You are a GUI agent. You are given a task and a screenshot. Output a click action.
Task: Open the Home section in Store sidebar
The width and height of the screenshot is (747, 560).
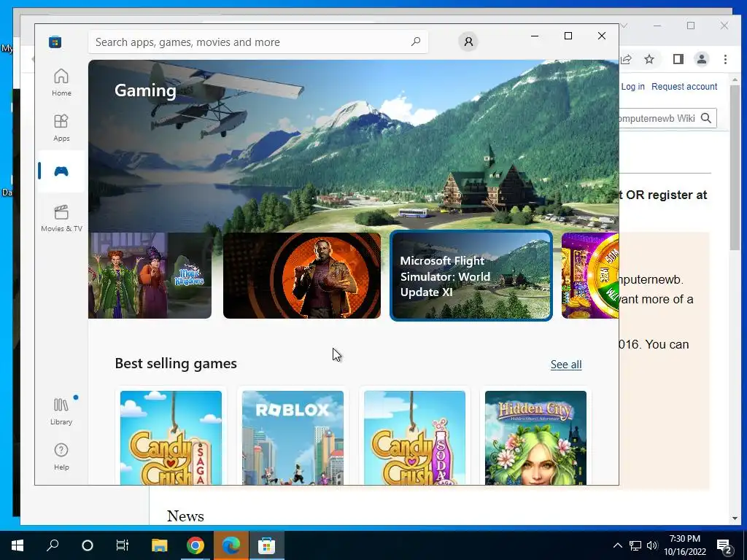61,82
